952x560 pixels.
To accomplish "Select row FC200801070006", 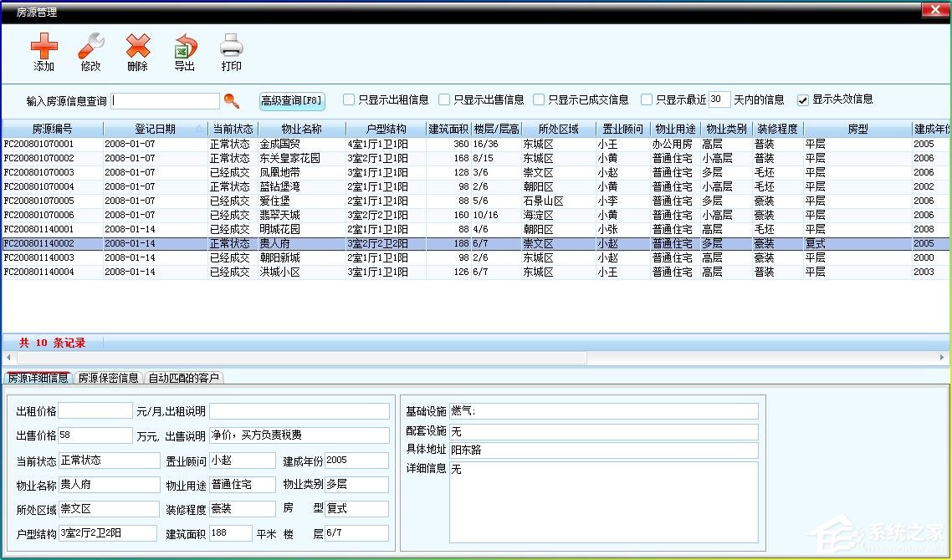I will click(475, 215).
